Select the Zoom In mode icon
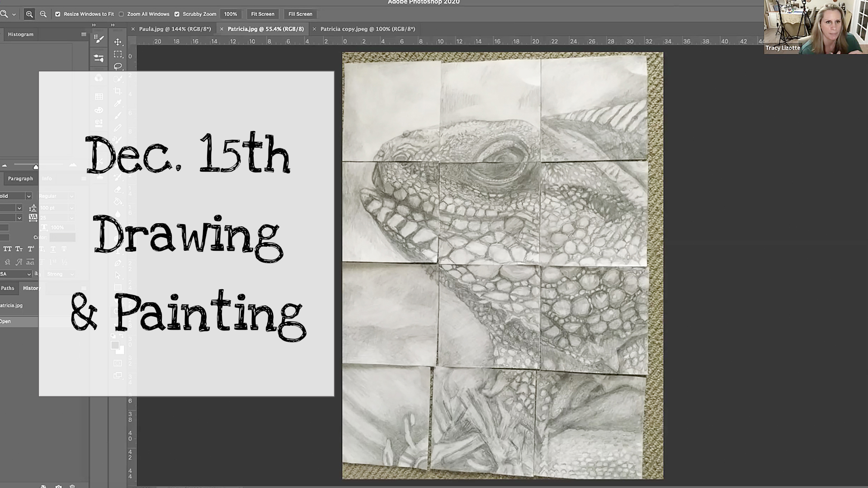Viewport: 868px width, 488px height. click(x=29, y=14)
